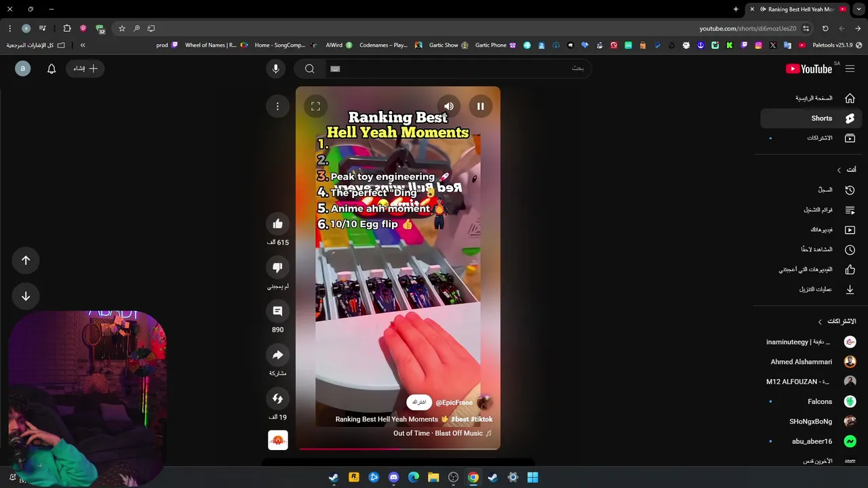Open الفيديوهات التي أعجبتني liked videos
The width and height of the screenshot is (868, 488).
[x=811, y=270]
